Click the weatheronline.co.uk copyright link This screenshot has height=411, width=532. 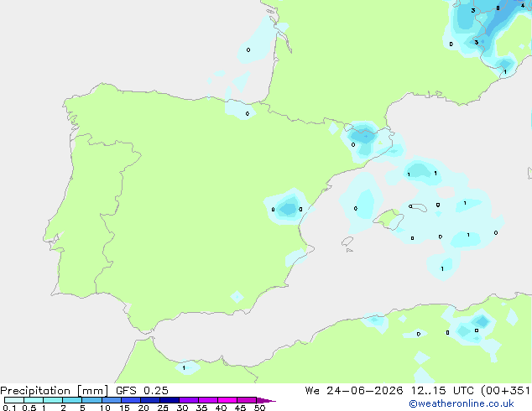point(461,403)
